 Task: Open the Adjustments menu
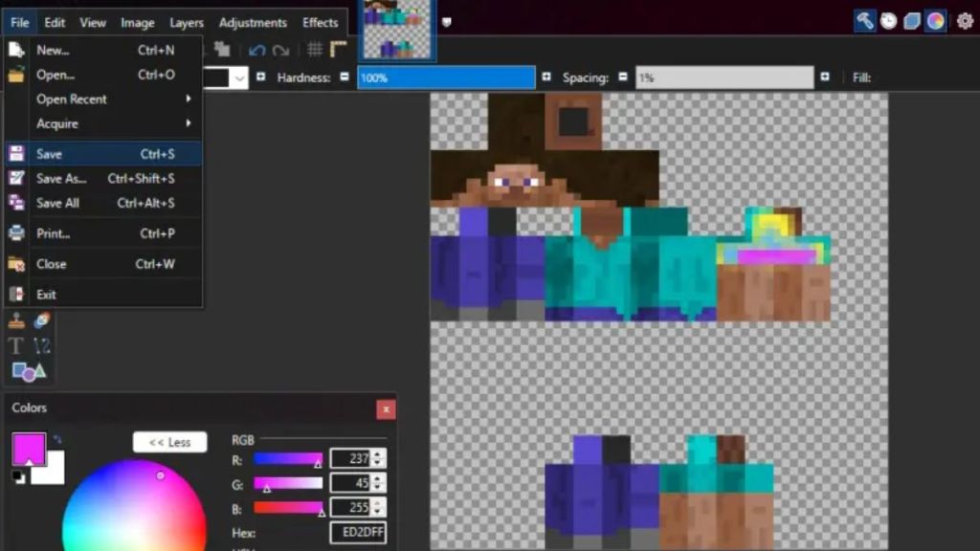pyautogui.click(x=253, y=23)
